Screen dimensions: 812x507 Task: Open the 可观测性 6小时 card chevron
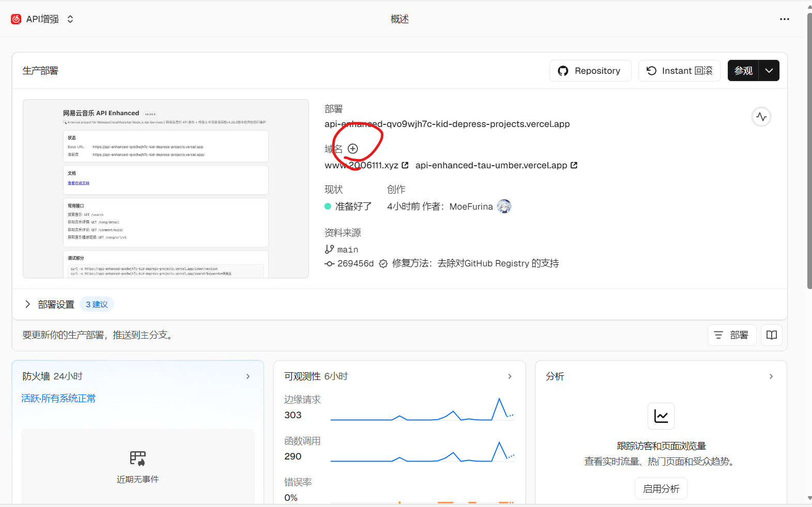[x=510, y=376]
